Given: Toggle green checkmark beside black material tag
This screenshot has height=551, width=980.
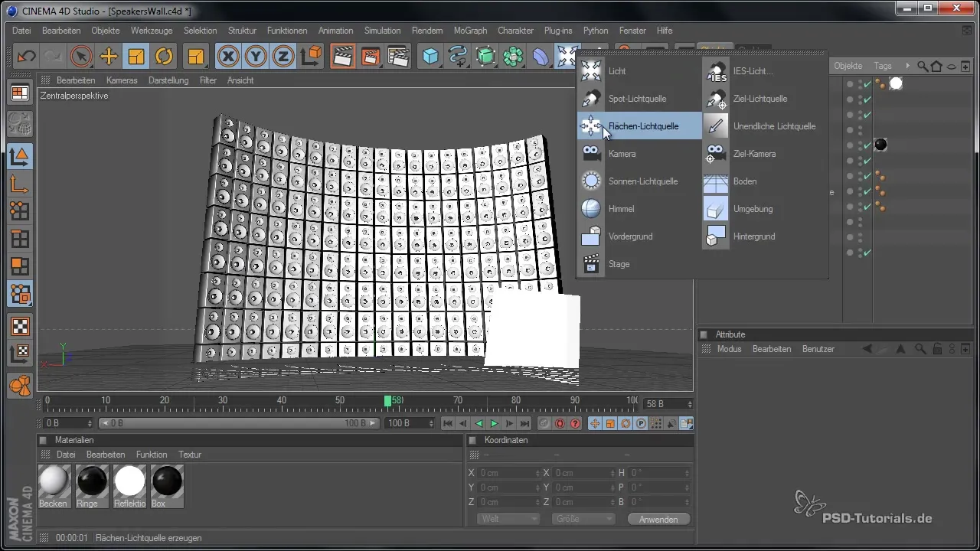Looking at the screenshot, I should (x=867, y=145).
